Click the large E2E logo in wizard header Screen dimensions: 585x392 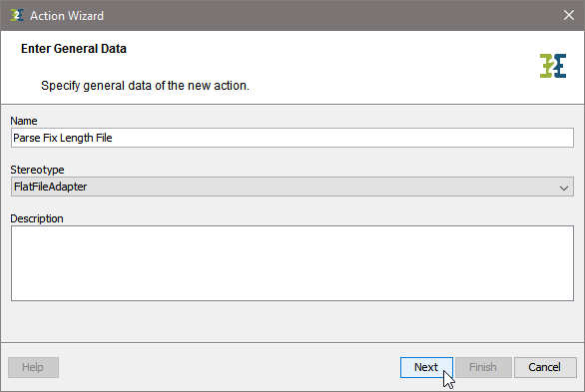[x=553, y=66]
